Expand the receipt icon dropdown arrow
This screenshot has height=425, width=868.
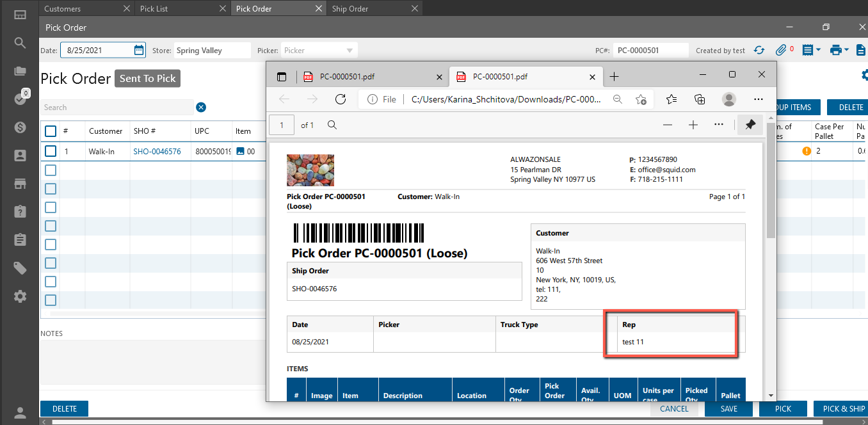819,50
